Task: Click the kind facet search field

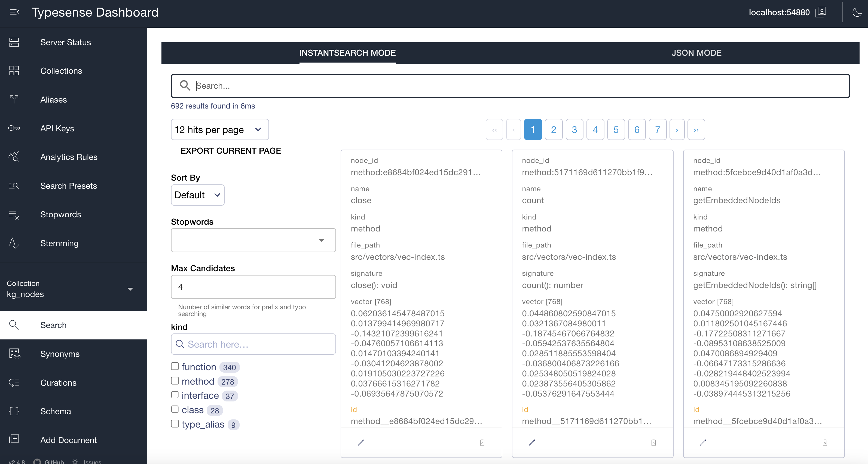Action: tap(253, 344)
